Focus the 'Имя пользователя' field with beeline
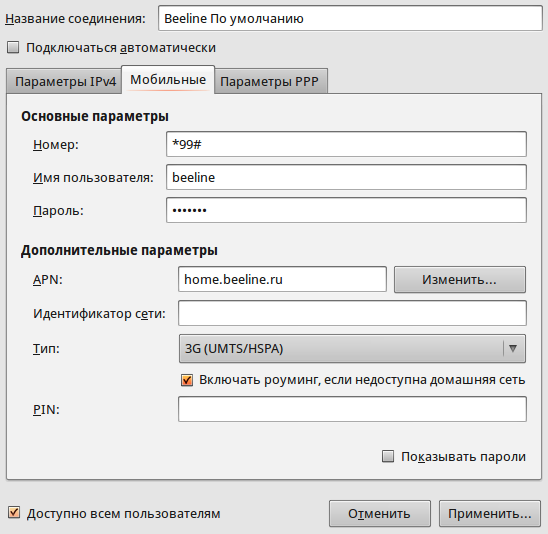Viewport: 548px width, 534px height. click(346, 177)
